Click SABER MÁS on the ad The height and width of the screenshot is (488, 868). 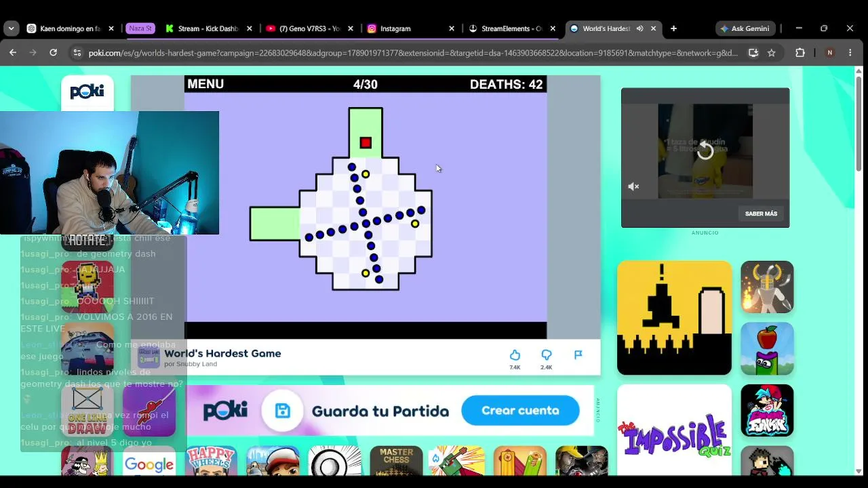[761, 213]
